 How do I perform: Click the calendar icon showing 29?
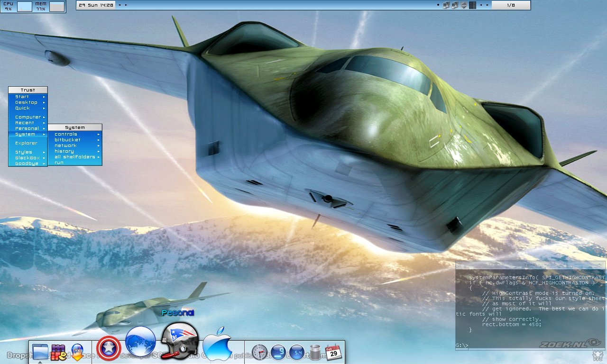click(333, 352)
